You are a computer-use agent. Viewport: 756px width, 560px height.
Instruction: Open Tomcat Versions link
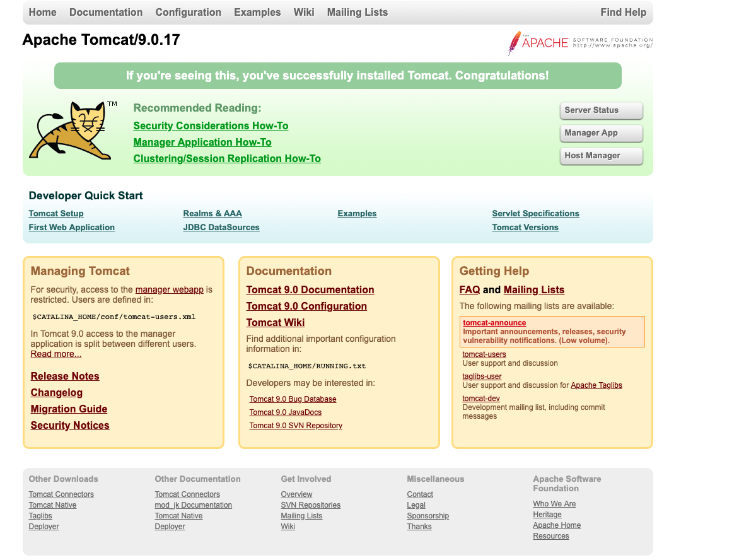click(x=525, y=228)
